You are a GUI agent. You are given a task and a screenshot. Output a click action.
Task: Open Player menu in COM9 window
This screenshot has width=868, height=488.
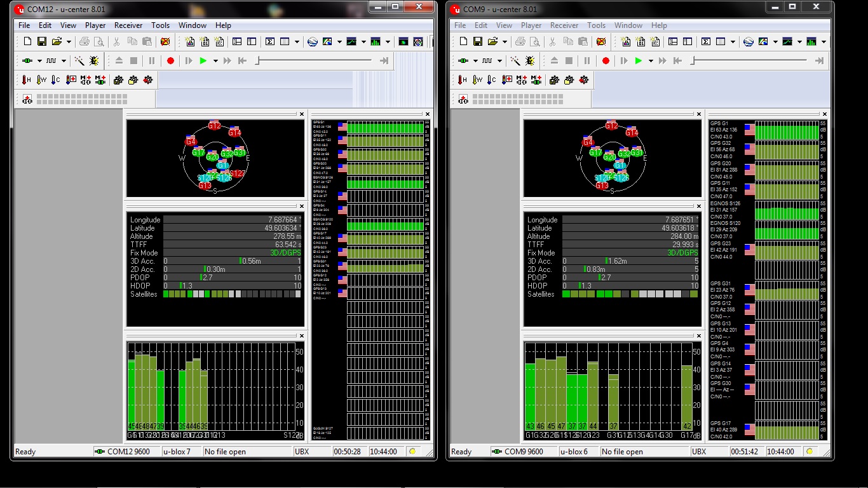(531, 25)
